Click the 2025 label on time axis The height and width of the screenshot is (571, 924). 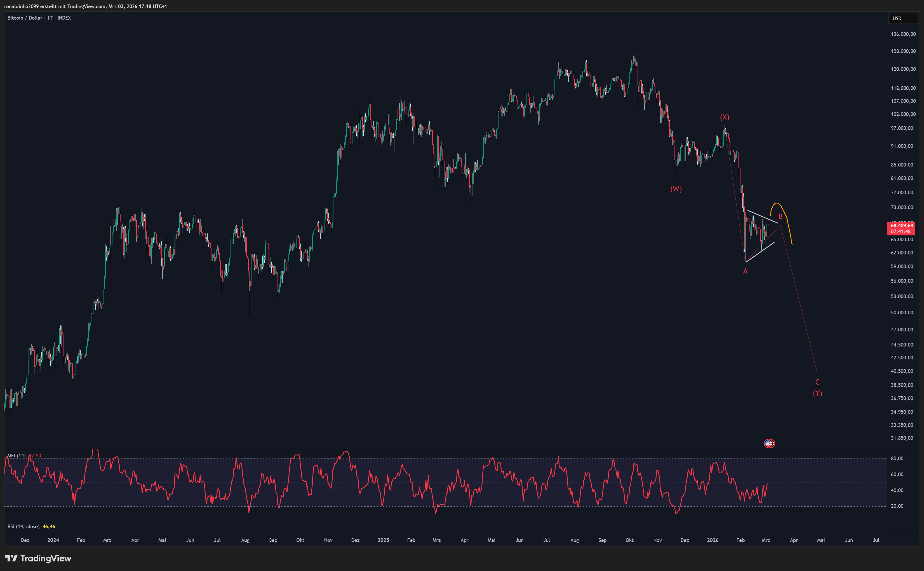pos(383,540)
